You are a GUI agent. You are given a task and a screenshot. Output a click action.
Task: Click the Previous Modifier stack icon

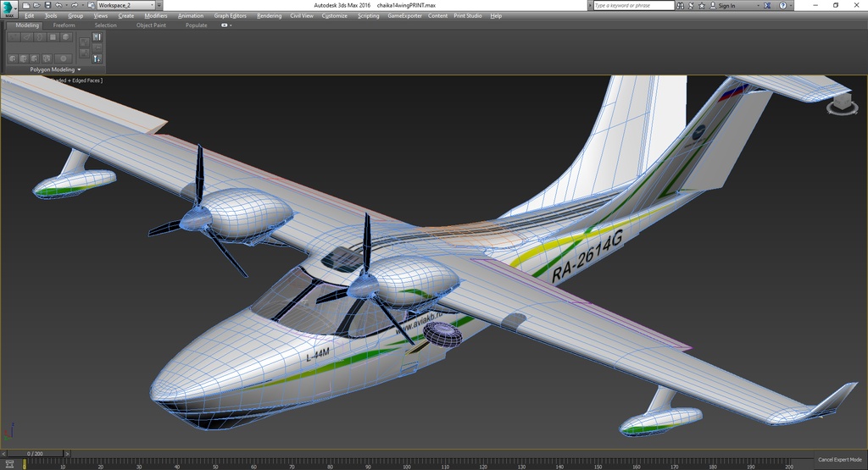pyautogui.click(x=84, y=42)
